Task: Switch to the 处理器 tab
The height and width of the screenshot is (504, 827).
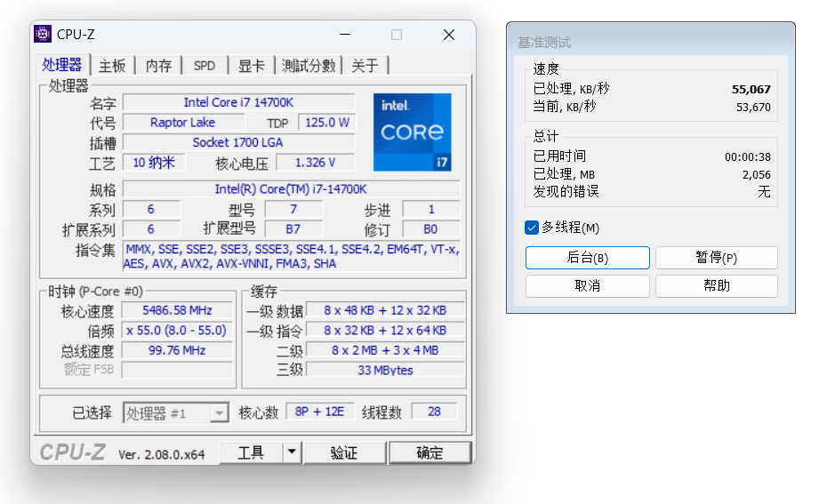Action: [61, 65]
